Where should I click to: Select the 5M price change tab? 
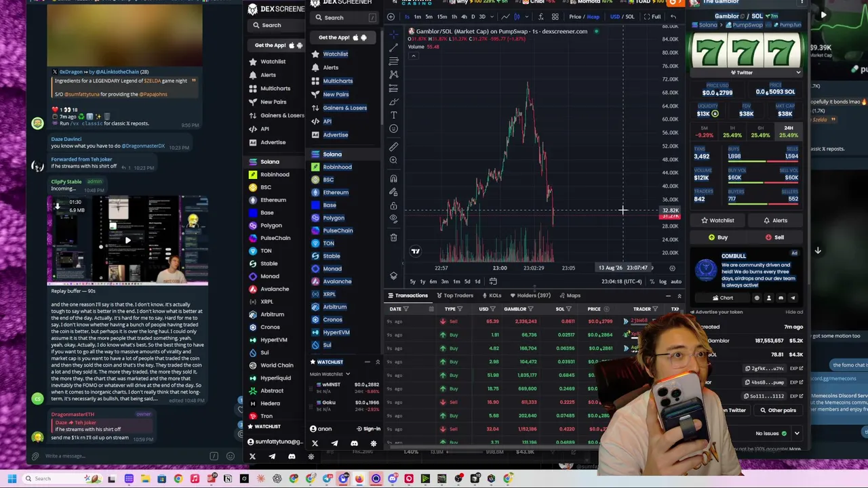pos(705,131)
